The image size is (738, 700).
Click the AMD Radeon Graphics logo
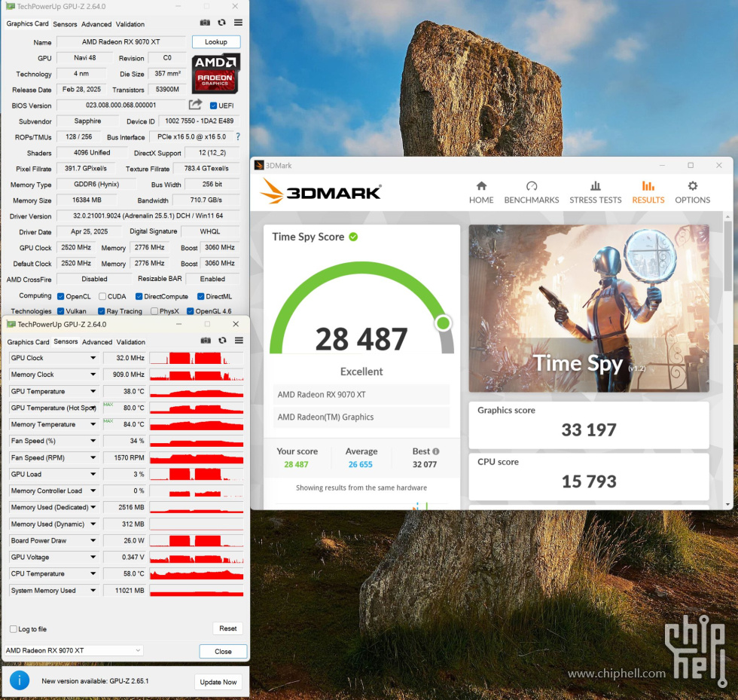tap(215, 74)
